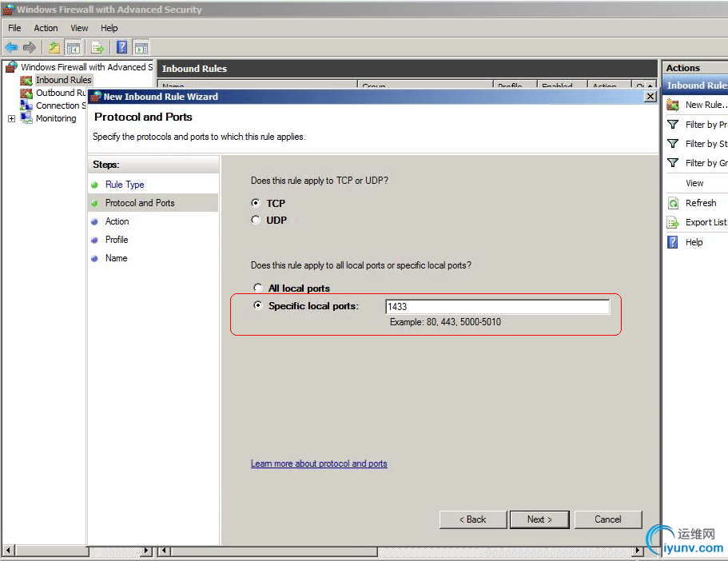
Task: Click the Forward arrow toolbar icon
Action: 30,47
